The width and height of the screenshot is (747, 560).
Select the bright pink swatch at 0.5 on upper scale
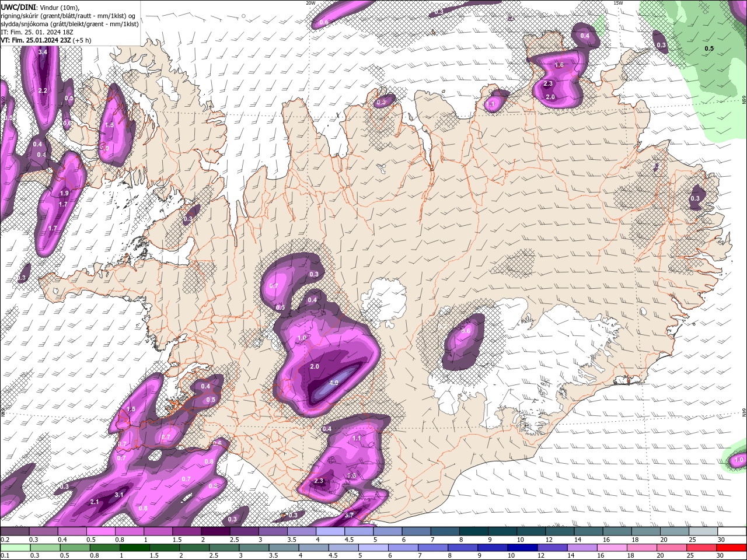tap(100, 531)
